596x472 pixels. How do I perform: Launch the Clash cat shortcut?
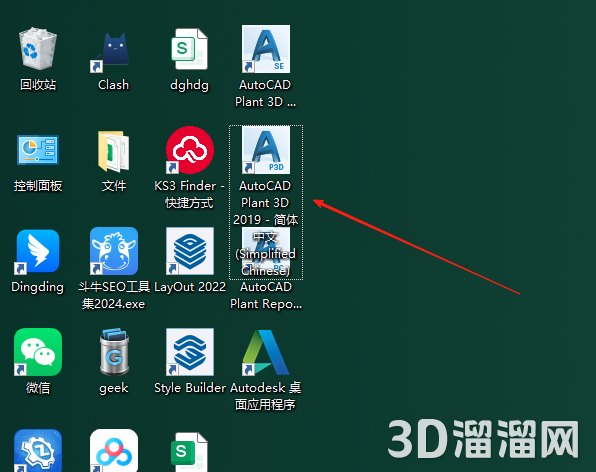110,52
